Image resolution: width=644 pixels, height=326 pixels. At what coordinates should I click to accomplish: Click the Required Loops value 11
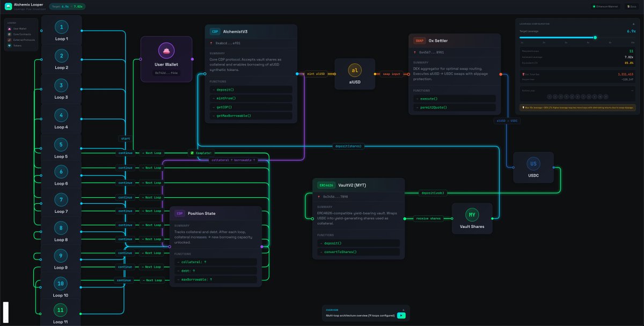click(631, 51)
